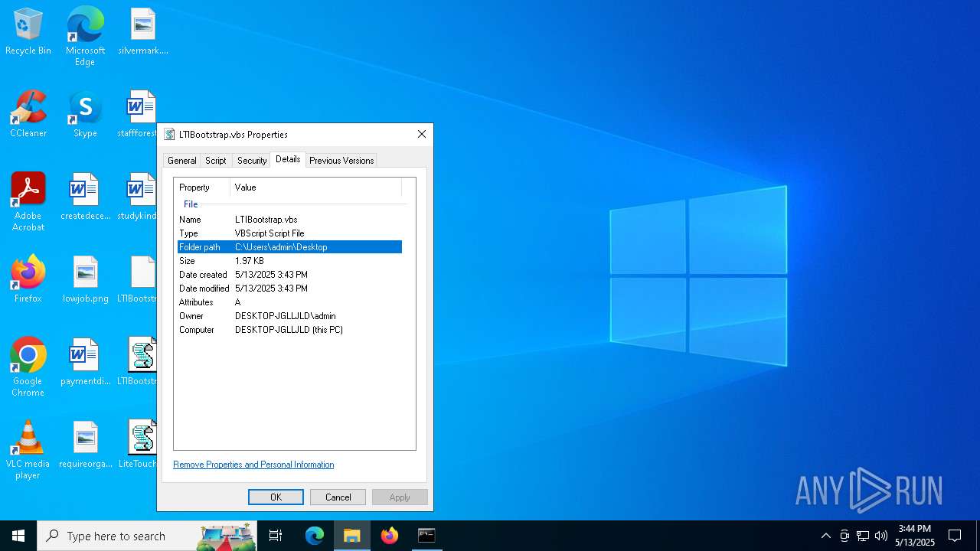This screenshot has width=980, height=551.
Task: Open the taskbar clock and date
Action: point(915,536)
